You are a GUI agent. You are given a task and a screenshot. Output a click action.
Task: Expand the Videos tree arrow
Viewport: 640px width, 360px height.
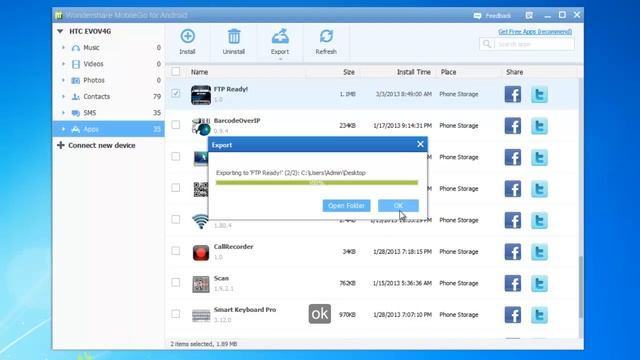click(x=63, y=64)
